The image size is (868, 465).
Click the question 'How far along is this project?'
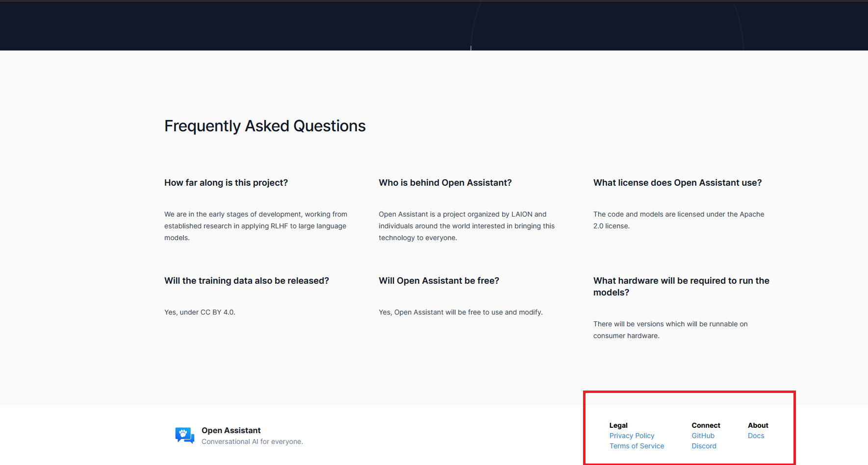[226, 182]
